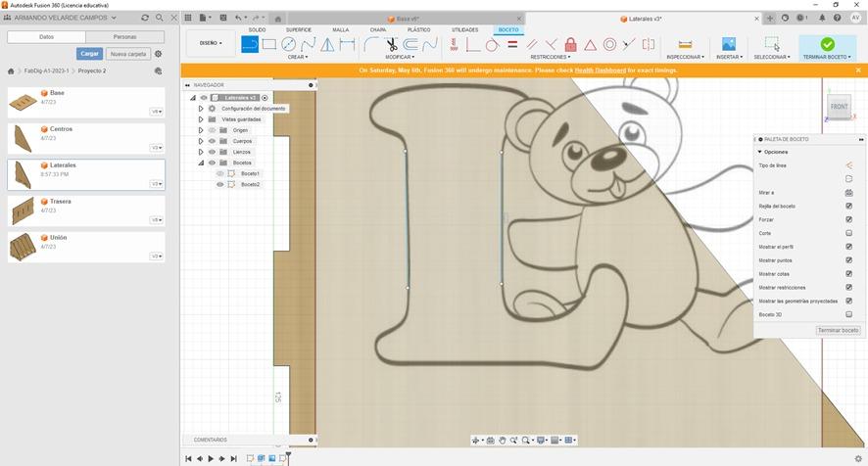Viewport: 868px width, 466px height.
Task: Expand the Origen folder in browser
Action: click(201, 130)
